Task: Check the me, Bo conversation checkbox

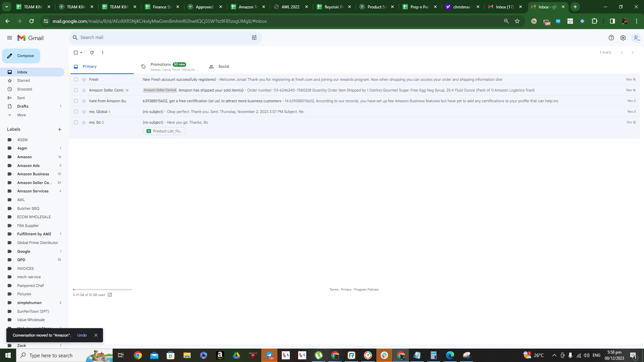Action: pos(76,122)
